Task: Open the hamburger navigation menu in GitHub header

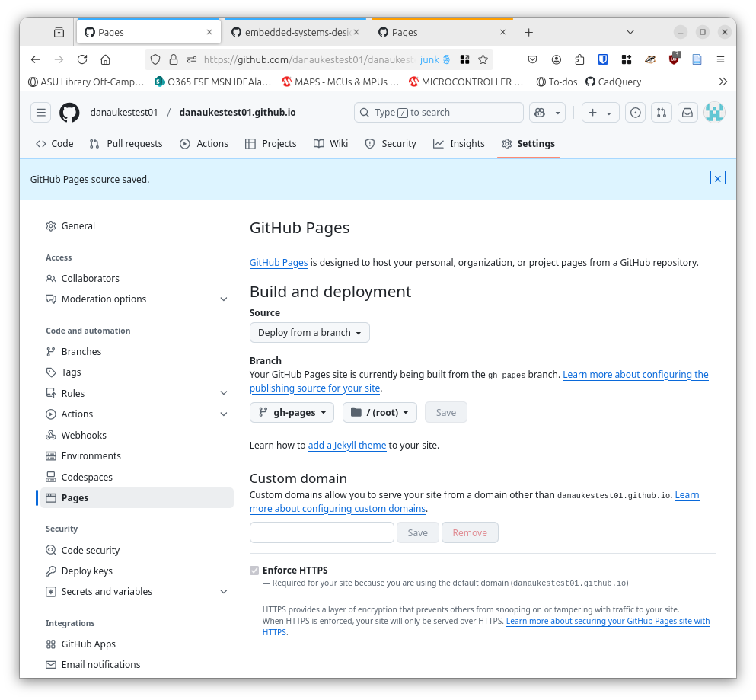Action: point(41,113)
